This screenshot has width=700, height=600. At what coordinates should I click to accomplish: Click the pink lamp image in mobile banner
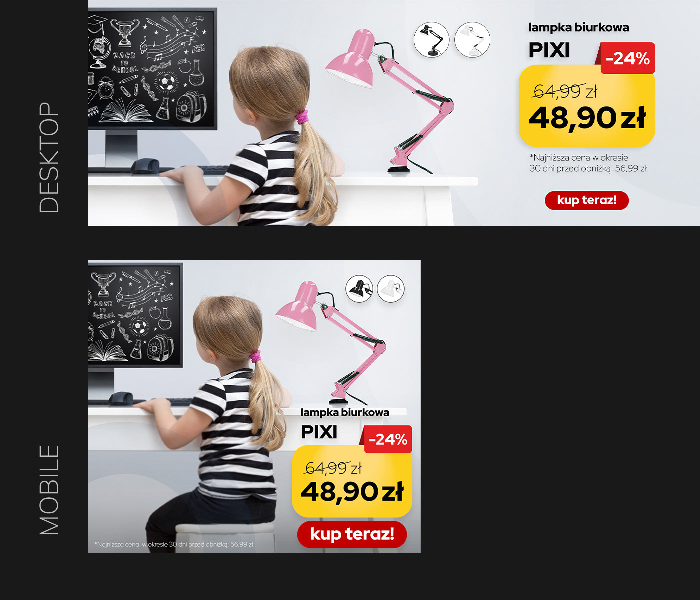tap(331, 342)
